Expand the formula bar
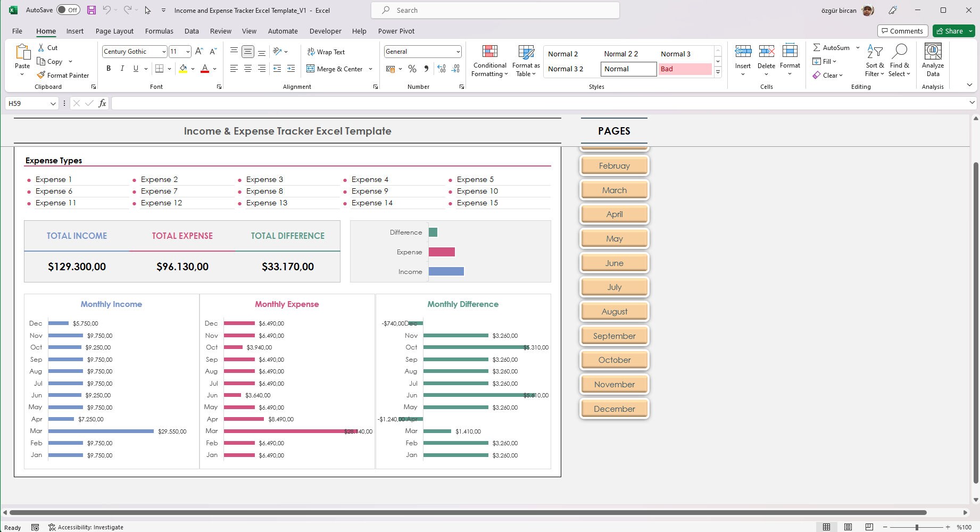The width and height of the screenshot is (980, 532). [x=972, y=103]
